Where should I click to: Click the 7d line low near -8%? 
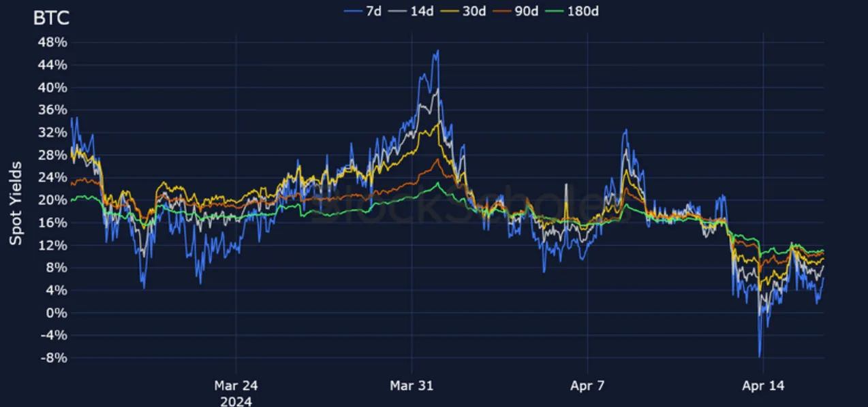tap(760, 357)
